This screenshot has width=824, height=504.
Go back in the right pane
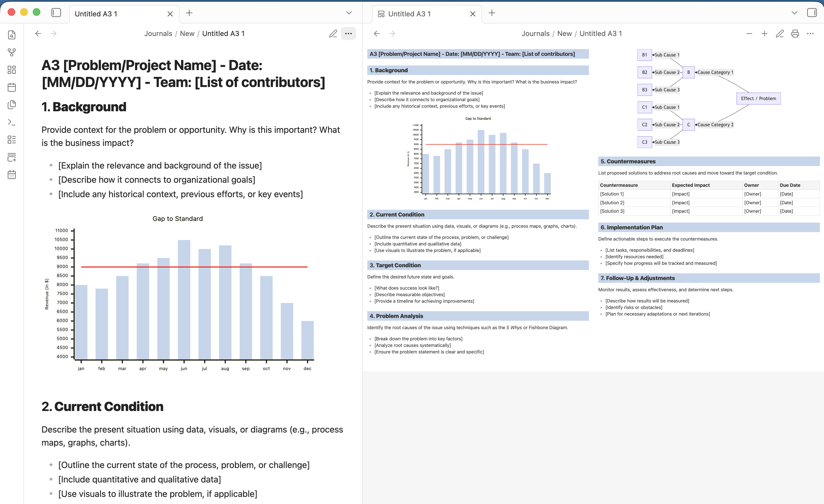coord(377,34)
